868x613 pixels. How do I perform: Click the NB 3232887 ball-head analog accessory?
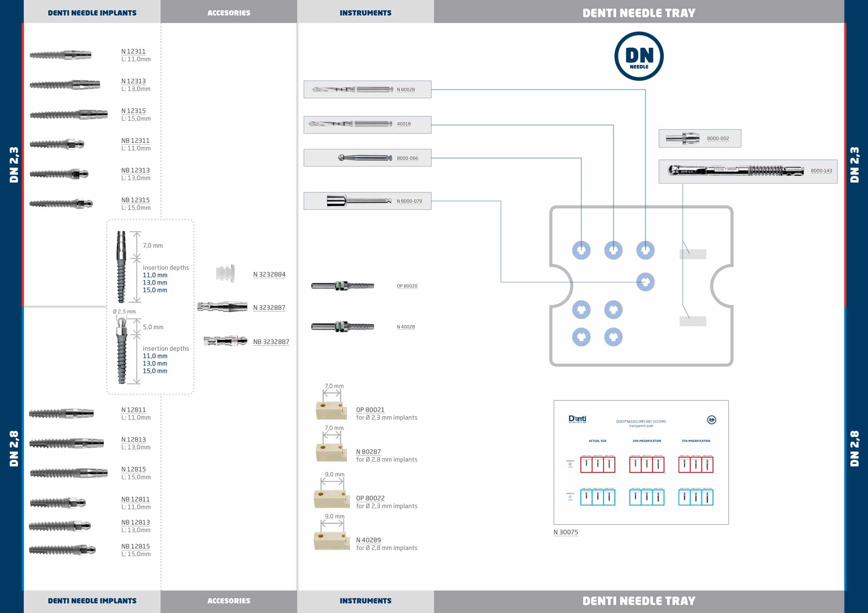point(225,341)
